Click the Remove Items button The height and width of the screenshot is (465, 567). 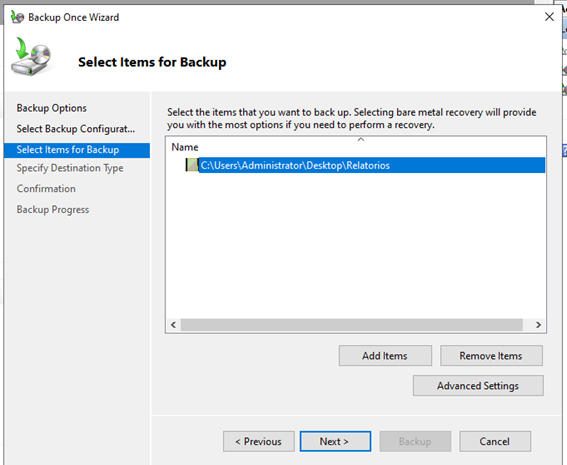[491, 356]
